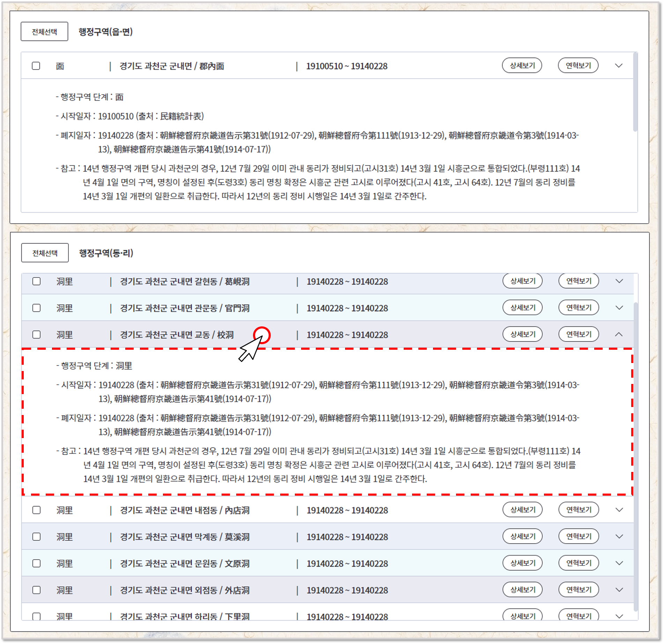This screenshot has width=664, height=644.
Task: Click row text 경기도 과천군 군내면 갈현동
Action: pos(169,282)
